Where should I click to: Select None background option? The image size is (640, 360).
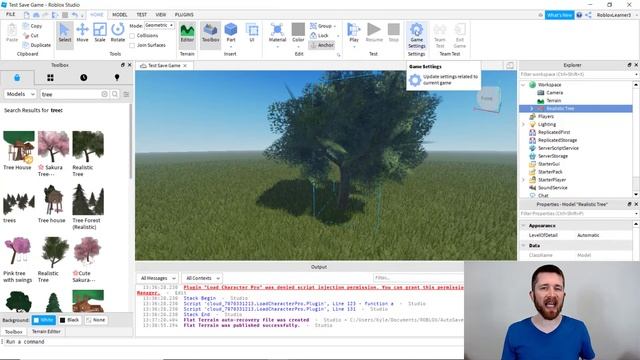[96, 320]
